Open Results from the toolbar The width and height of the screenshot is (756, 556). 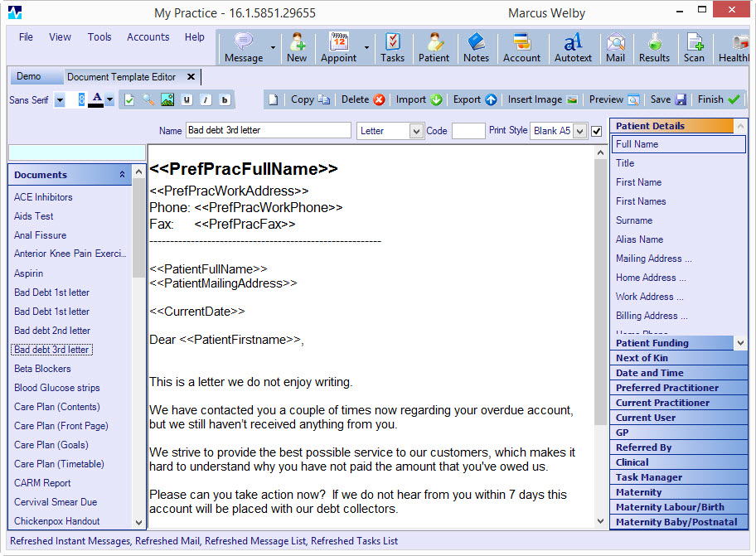[654, 47]
